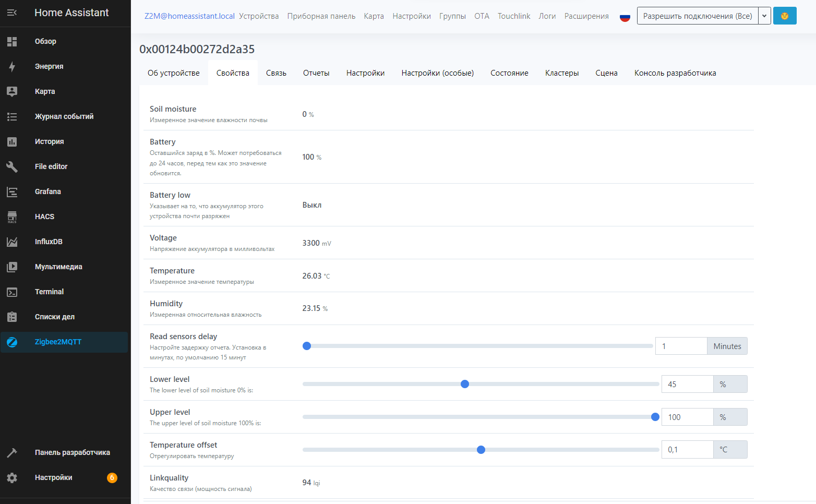Open the Terminal sidebar icon
816x504 pixels.
[12, 292]
